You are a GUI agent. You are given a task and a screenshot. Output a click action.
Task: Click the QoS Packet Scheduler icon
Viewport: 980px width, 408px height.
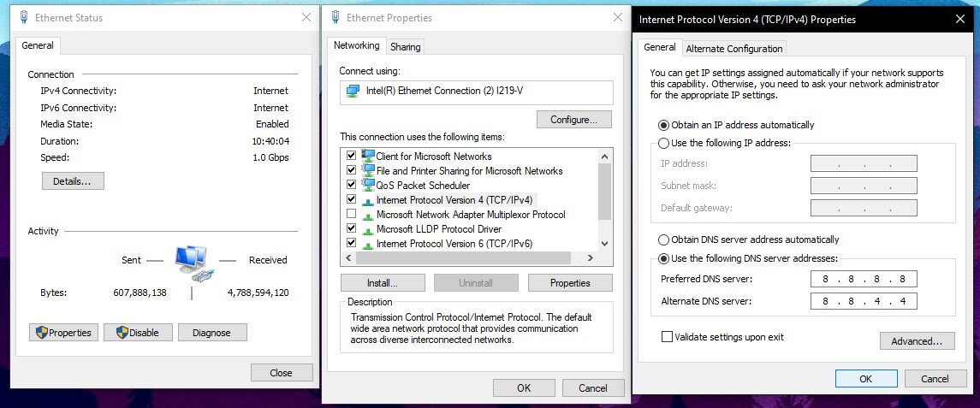coord(369,185)
